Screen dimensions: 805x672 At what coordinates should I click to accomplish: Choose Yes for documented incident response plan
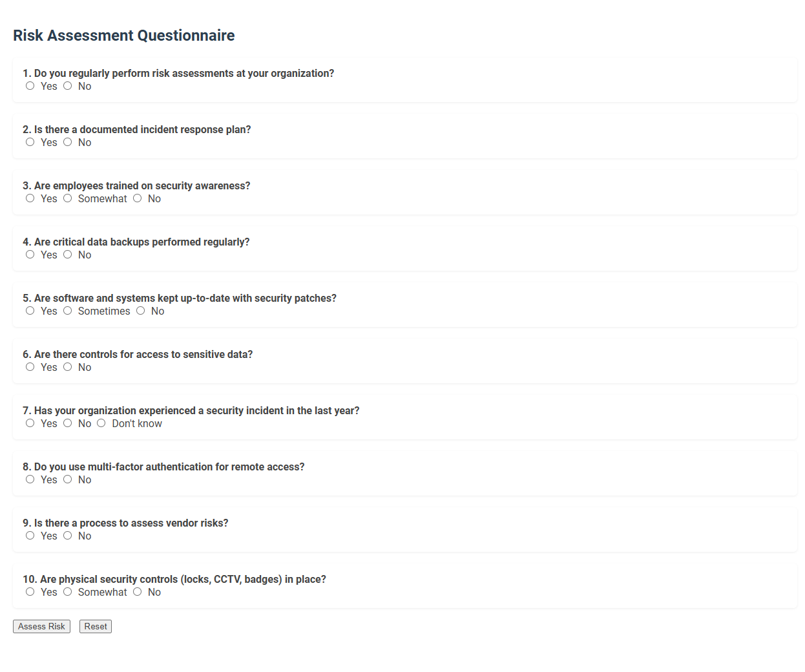[30, 142]
